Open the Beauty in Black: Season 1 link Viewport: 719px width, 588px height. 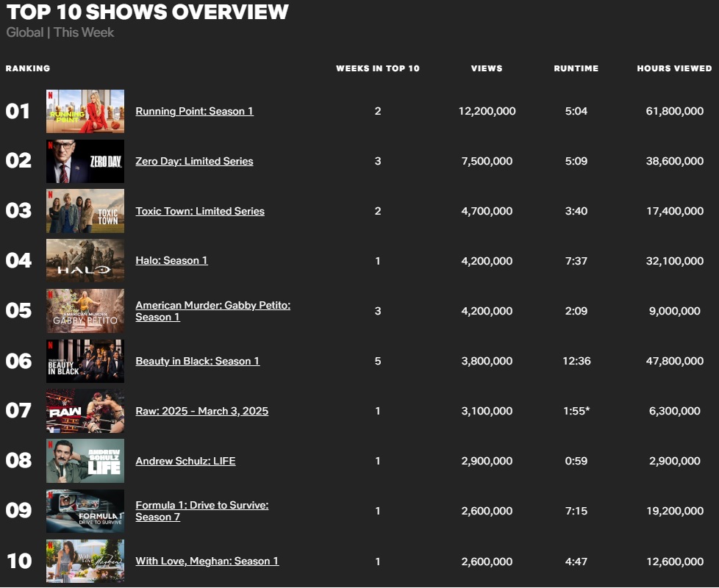click(x=198, y=361)
